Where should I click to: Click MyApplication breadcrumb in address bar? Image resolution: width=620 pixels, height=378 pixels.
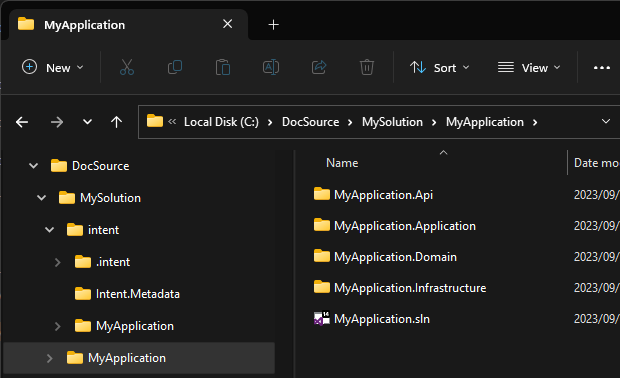coord(485,122)
